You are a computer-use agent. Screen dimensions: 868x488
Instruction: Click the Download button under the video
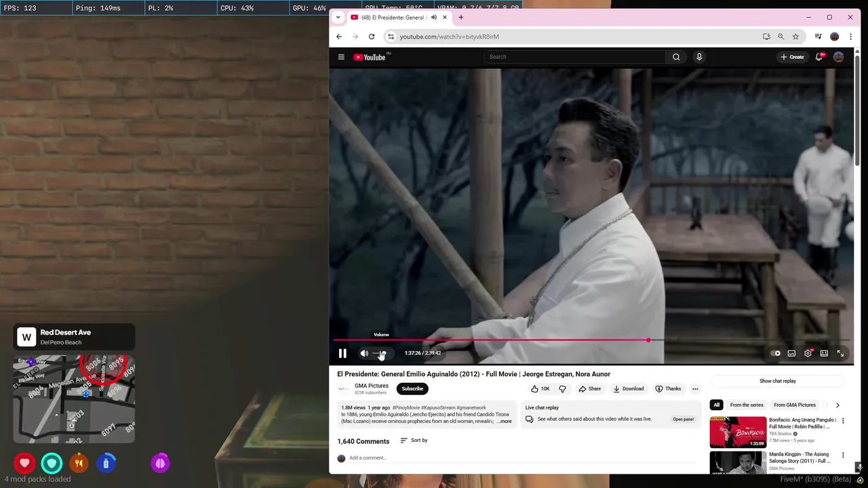629,389
